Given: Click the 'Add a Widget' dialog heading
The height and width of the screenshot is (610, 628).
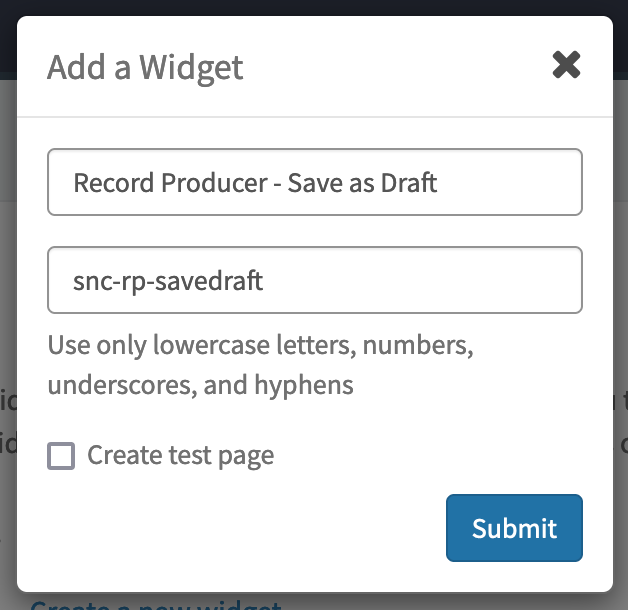Looking at the screenshot, I should coord(145,67).
